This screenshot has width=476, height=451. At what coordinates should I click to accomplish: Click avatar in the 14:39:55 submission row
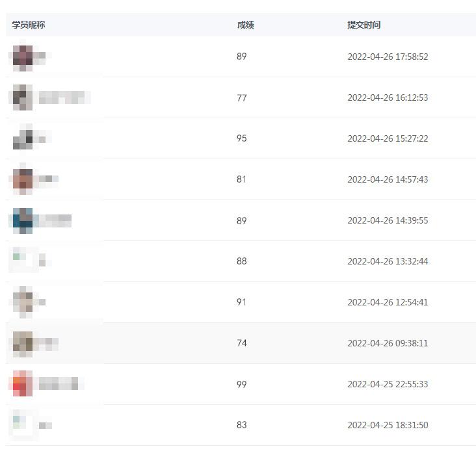pos(23,220)
